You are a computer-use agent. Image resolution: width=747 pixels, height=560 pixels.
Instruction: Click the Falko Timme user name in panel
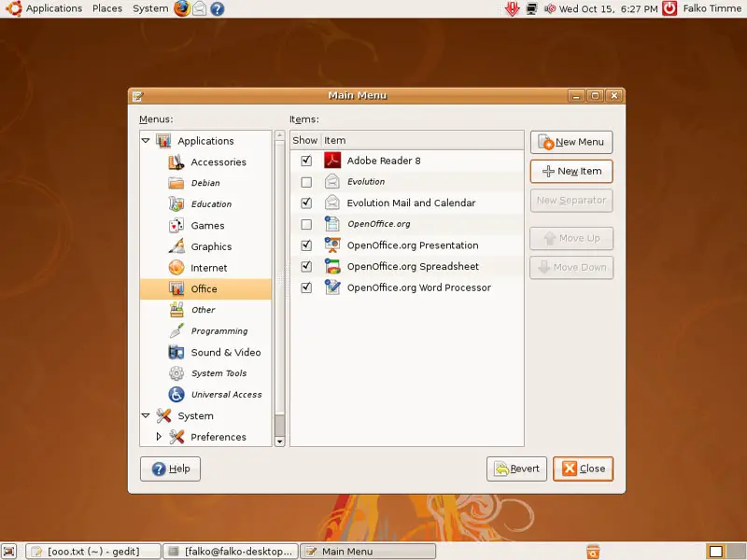712,8
